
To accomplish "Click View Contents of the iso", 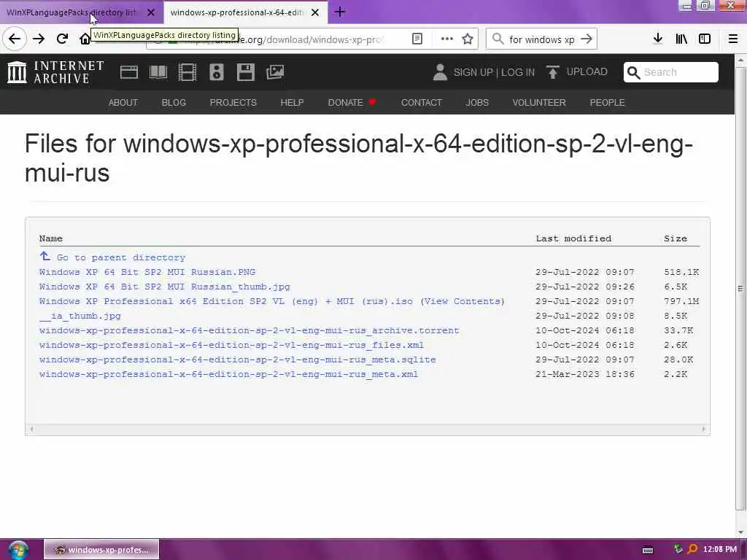I will pos(462,301).
